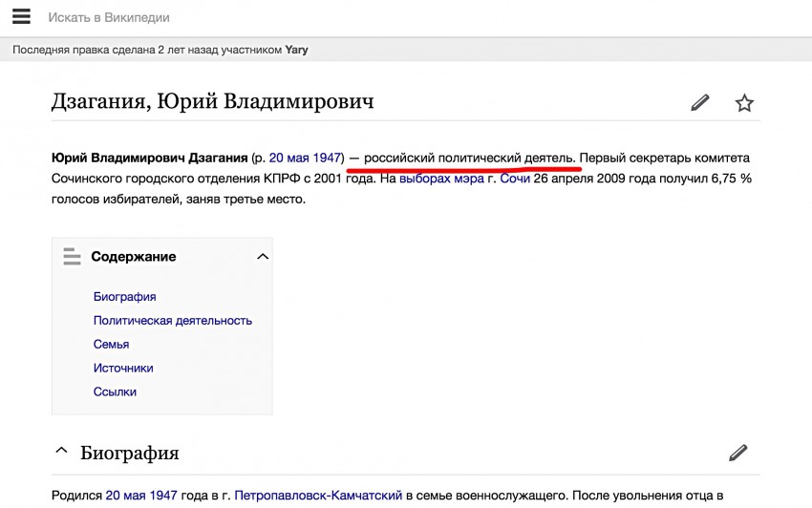The height and width of the screenshot is (508, 812).
Task: Click the pencil edit icon beside article title
Action: [x=700, y=103]
